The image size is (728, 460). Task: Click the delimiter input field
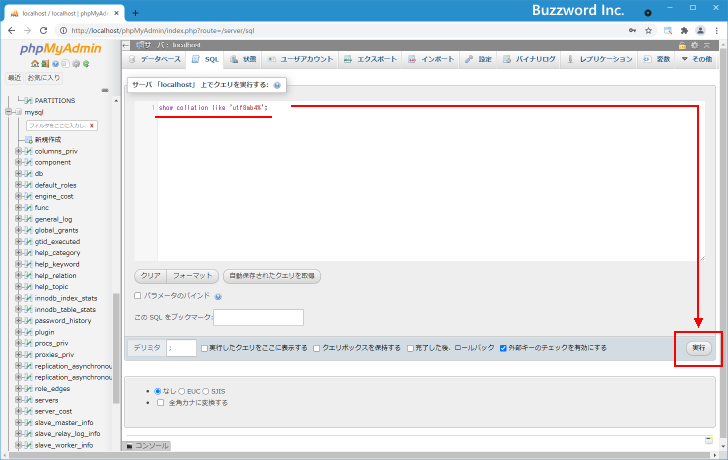point(181,348)
